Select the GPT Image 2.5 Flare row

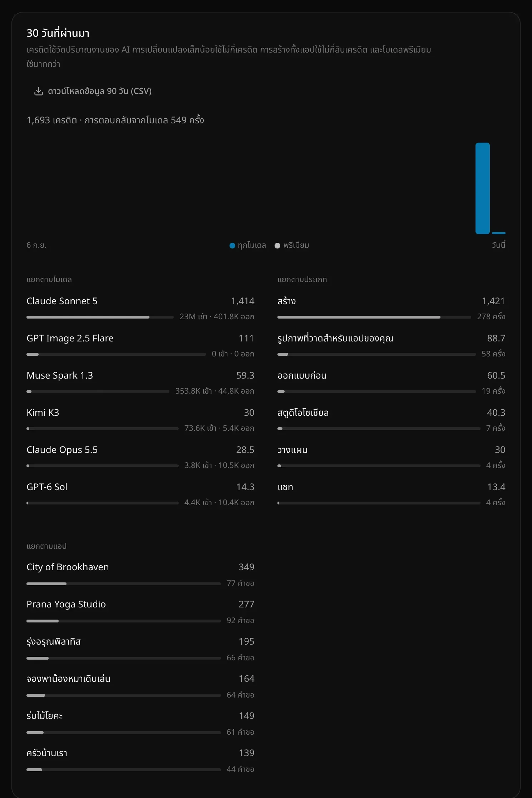click(x=141, y=345)
